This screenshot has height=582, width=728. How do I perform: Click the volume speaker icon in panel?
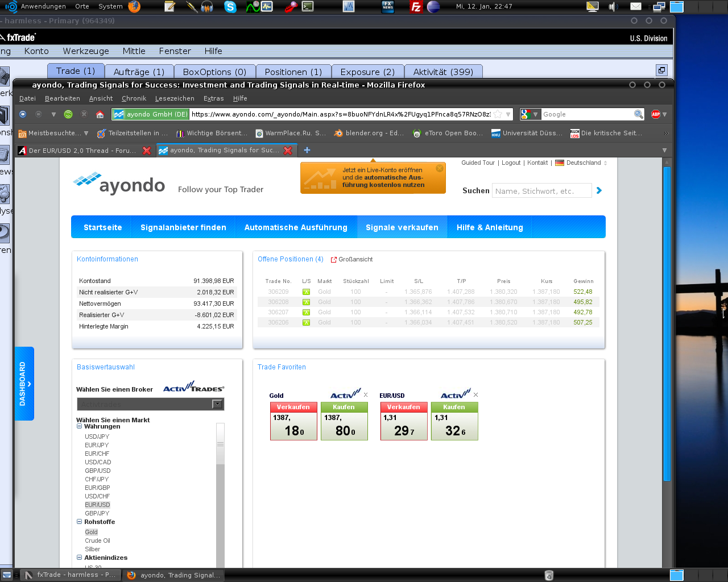pos(613,7)
